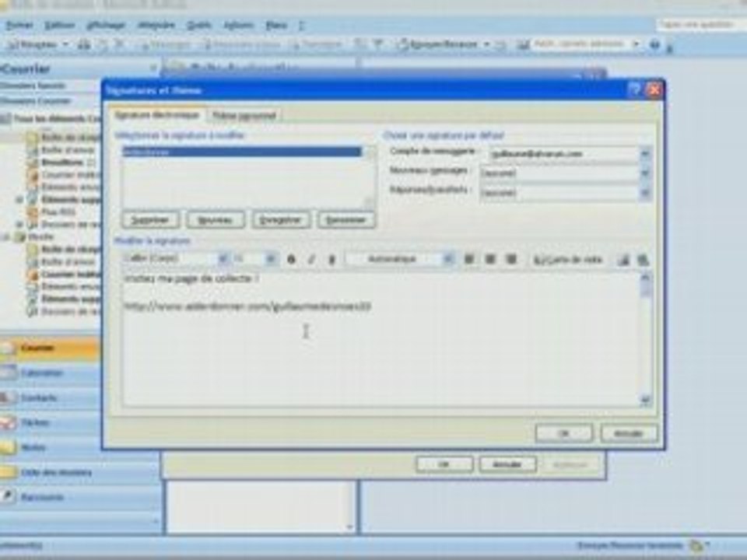This screenshot has height=560, width=747.
Task: Click the delete X icon in toolbar
Action: [x=120, y=45]
